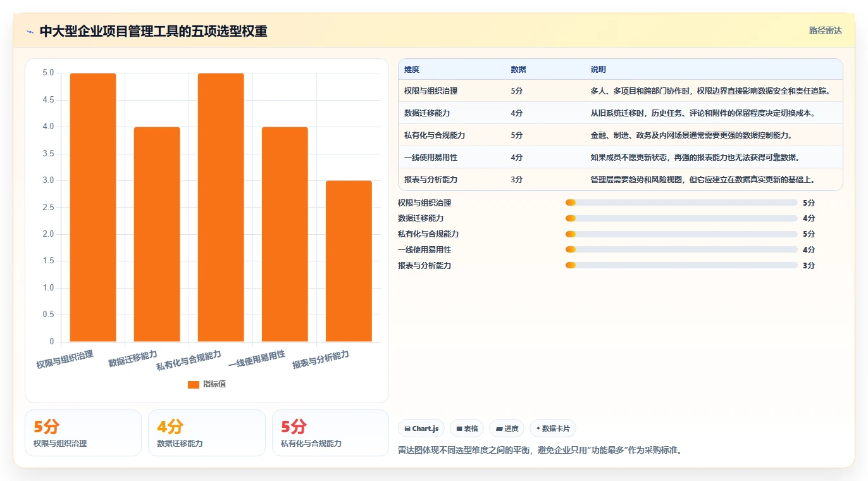This screenshot has height=481, width=868.
Task: Click the footer note starting 雷达图体现不同选型维度
Action: point(540,451)
